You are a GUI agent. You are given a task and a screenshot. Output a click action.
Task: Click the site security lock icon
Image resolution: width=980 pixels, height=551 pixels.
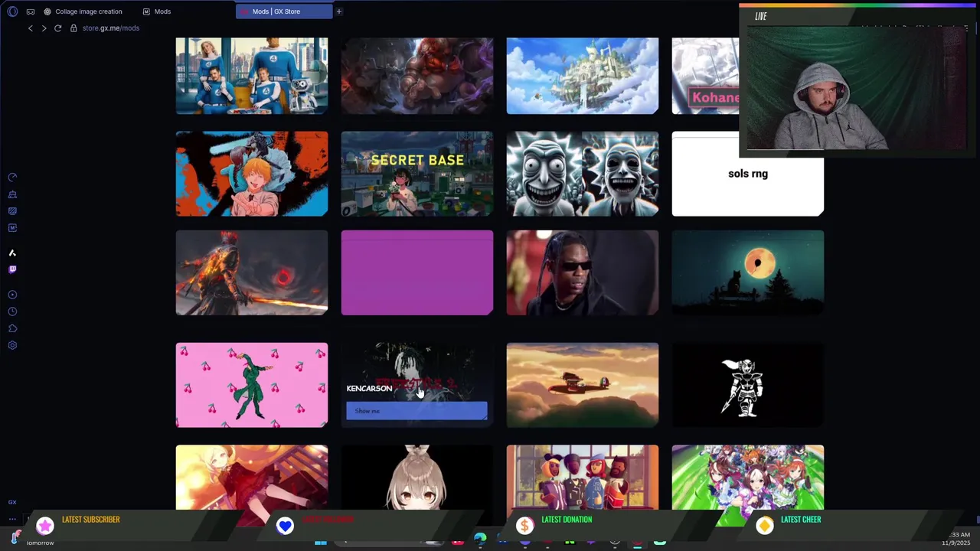click(x=73, y=28)
